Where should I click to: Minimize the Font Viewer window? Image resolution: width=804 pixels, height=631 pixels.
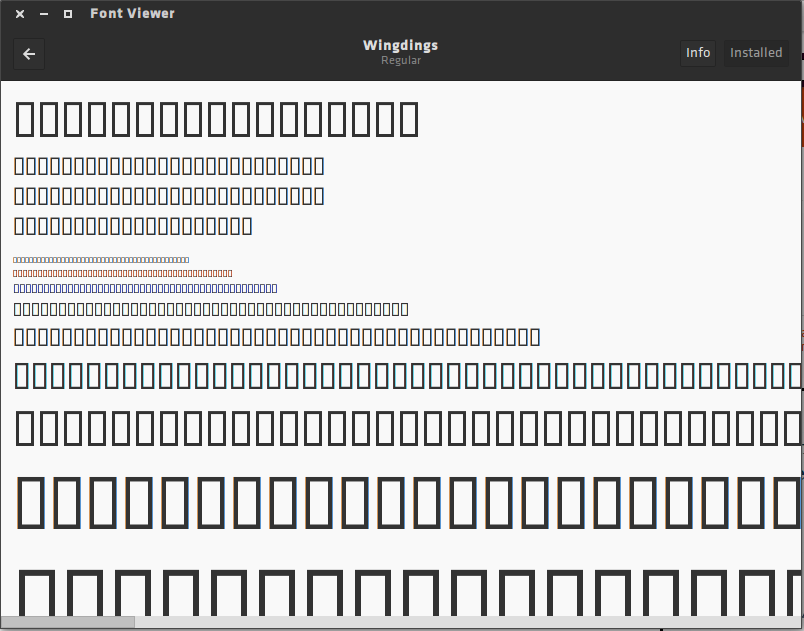coord(44,14)
